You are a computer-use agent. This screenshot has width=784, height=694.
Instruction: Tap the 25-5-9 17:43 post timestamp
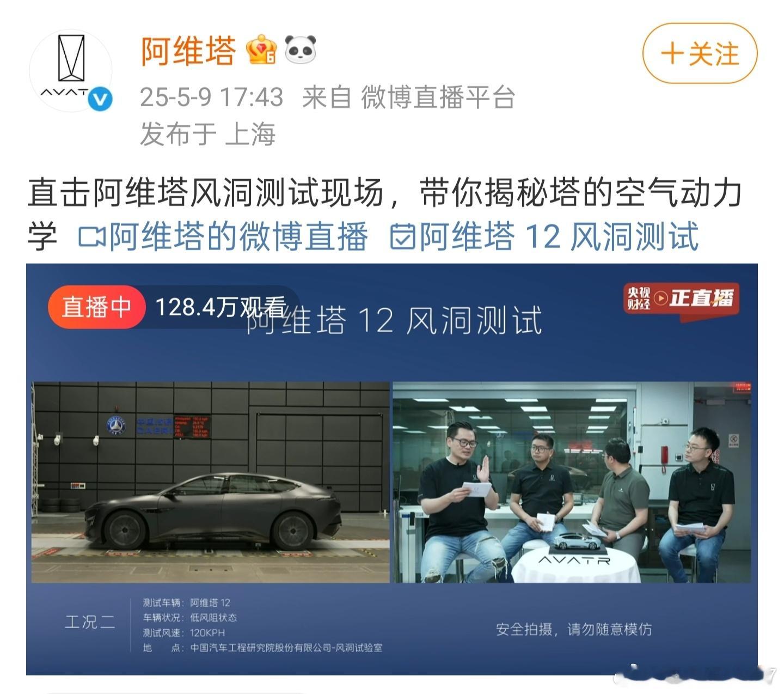(211, 98)
